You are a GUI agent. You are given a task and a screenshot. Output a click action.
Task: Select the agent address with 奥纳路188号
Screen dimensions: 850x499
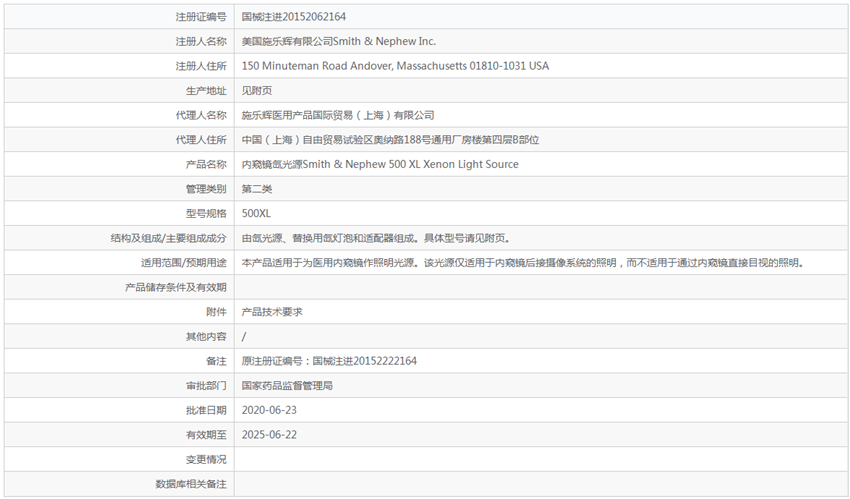390,140
